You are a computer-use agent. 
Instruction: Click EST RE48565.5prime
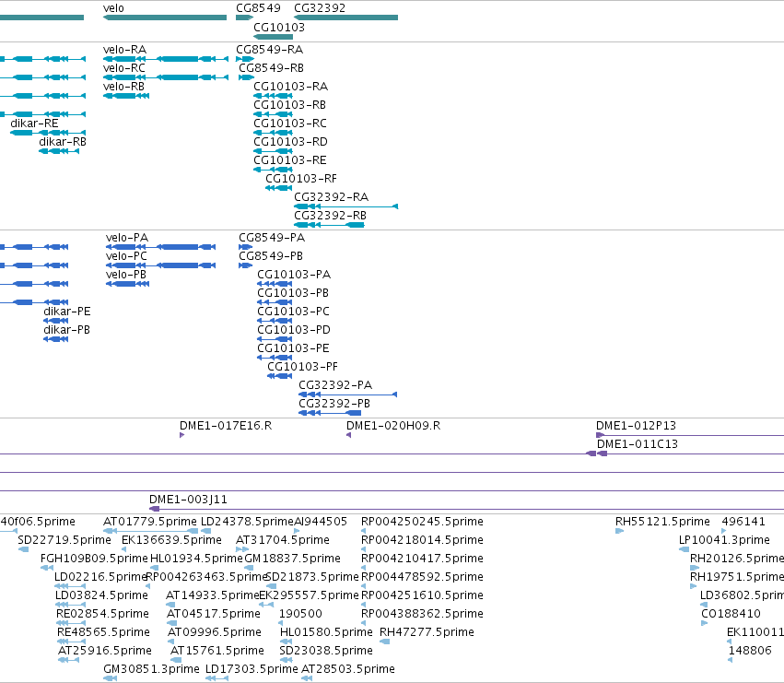click(103, 633)
